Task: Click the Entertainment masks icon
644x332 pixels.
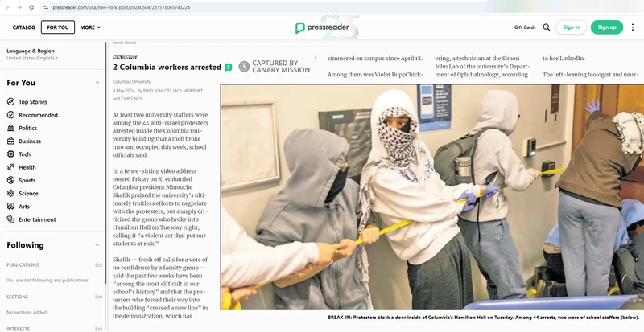Action: pyautogui.click(x=10, y=219)
